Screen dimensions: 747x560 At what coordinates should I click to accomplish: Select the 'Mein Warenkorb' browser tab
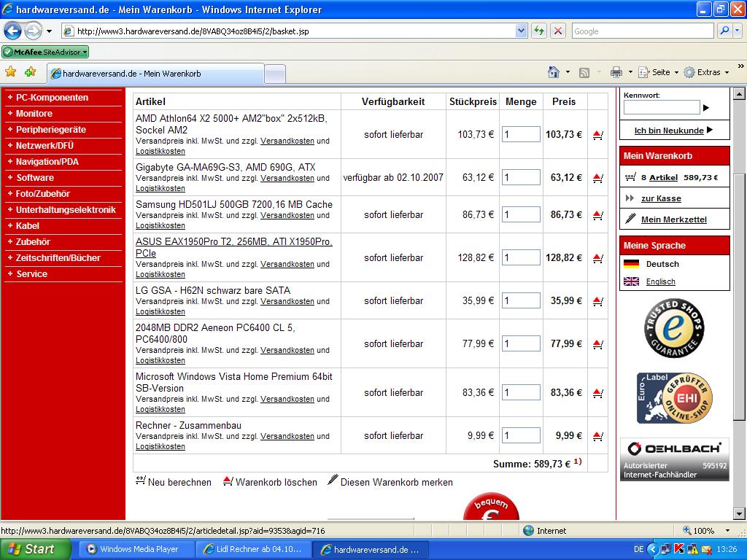click(156, 74)
